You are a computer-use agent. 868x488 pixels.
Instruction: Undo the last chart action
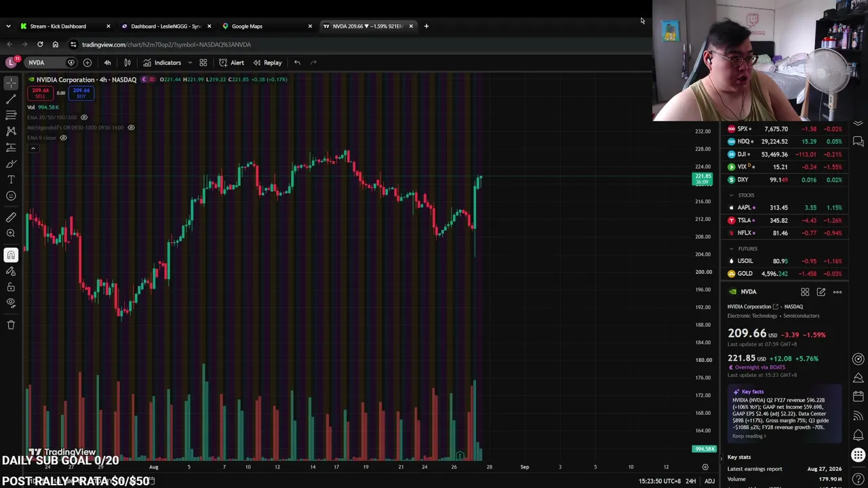(x=297, y=62)
